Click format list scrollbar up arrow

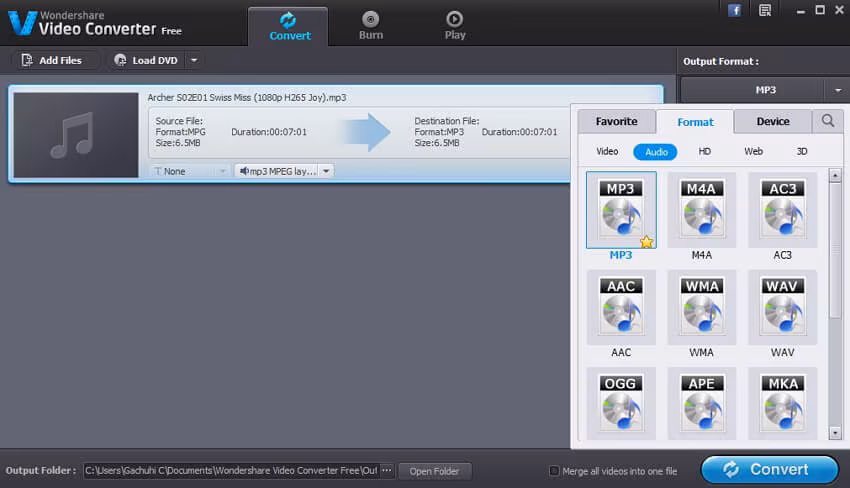pyautogui.click(x=835, y=175)
